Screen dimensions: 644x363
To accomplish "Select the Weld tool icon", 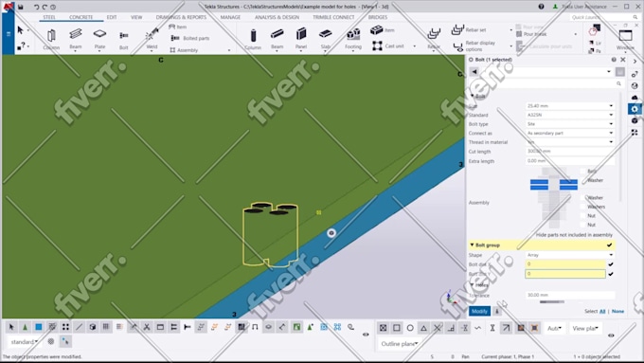I will (152, 34).
